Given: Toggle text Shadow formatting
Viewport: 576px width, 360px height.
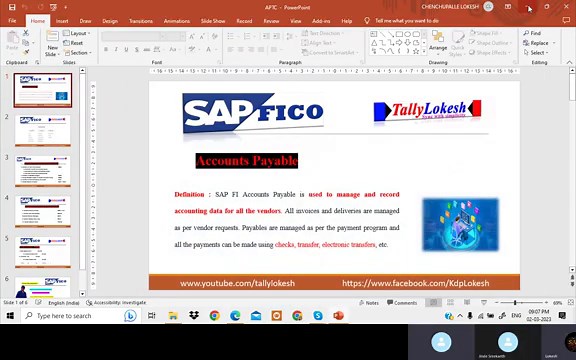Looking at the screenshot, I should pos(137,49).
